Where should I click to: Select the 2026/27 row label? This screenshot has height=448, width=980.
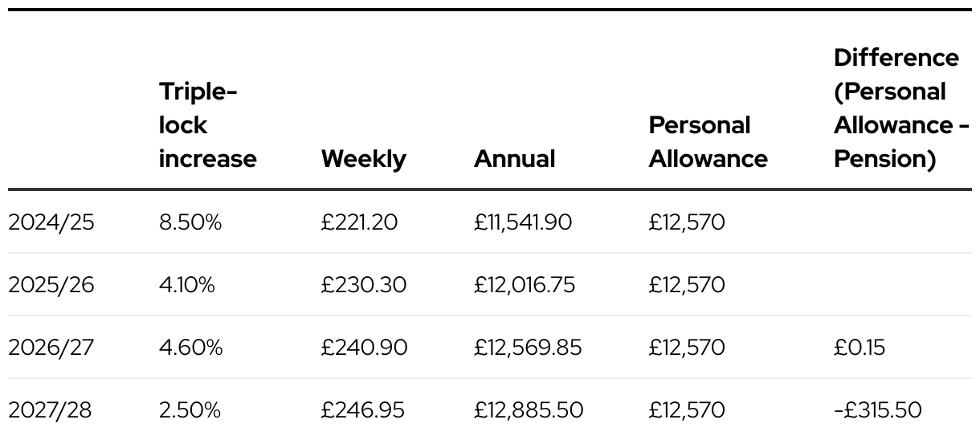51,348
